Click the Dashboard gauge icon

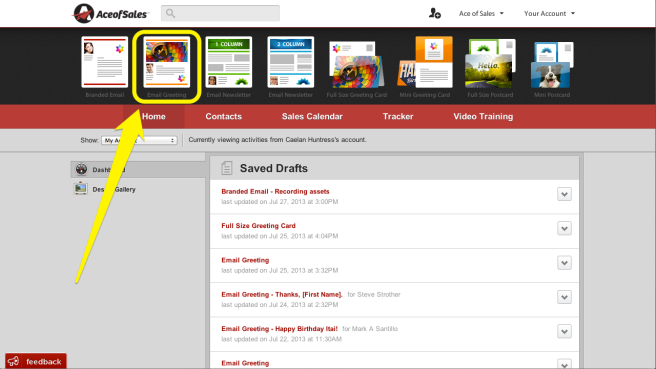pos(81,169)
